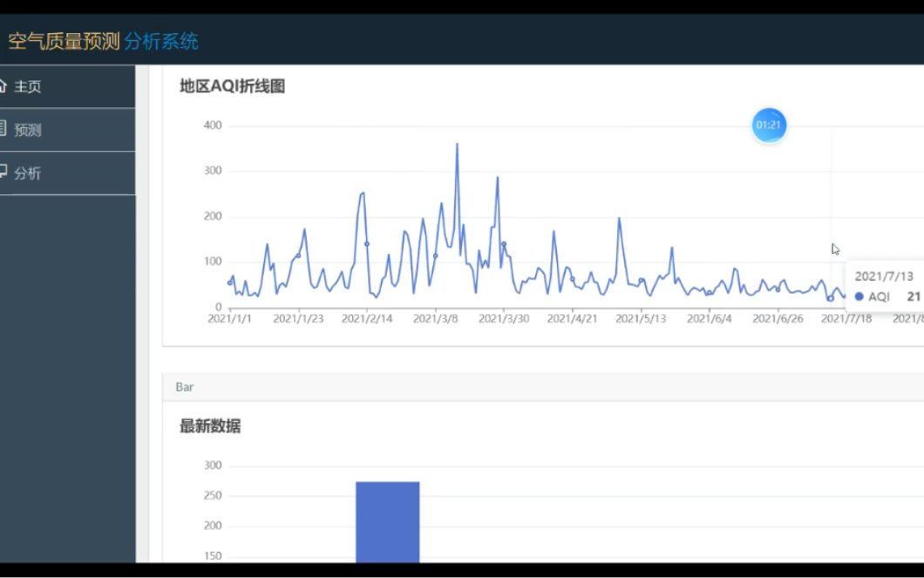Expand the Bar section header
Screen dimensions: 924x578
[x=184, y=387]
